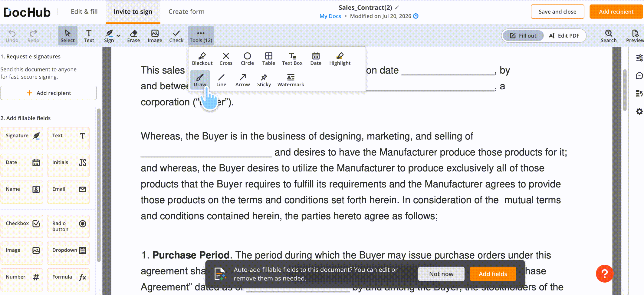The width and height of the screenshot is (644, 295).
Task: Add a Text fillable field
Action: [x=68, y=138]
